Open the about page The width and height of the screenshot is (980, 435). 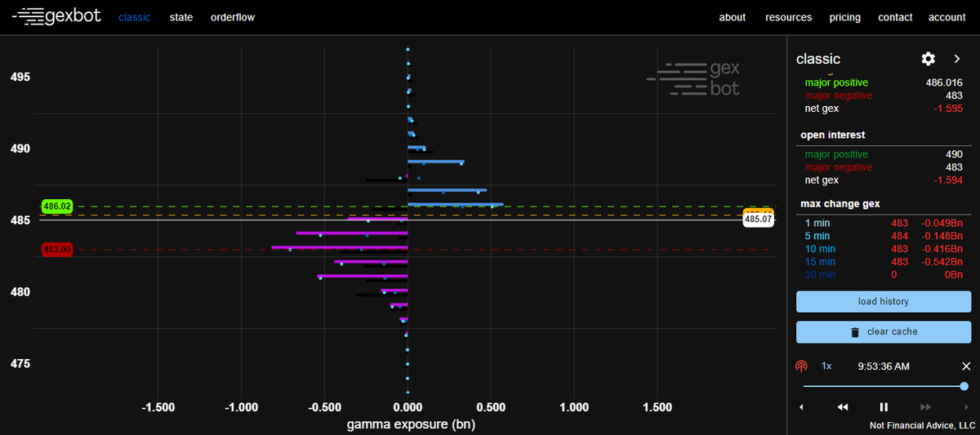coord(733,17)
